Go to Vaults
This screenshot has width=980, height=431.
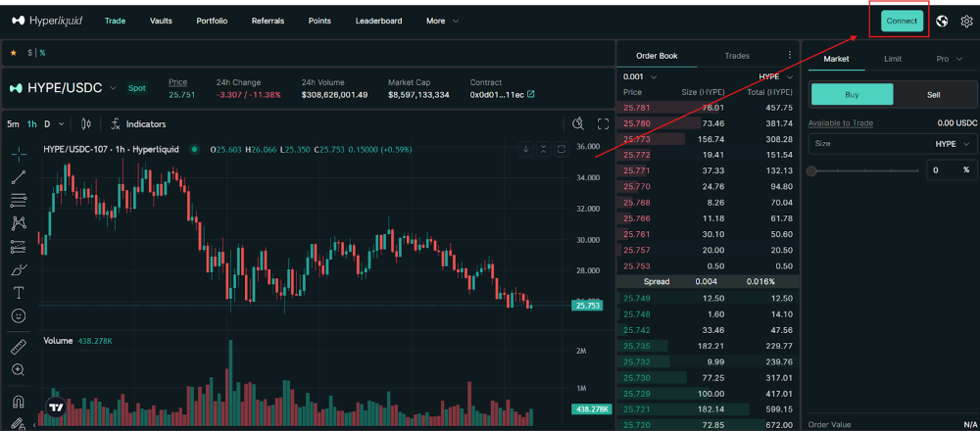(x=161, y=21)
